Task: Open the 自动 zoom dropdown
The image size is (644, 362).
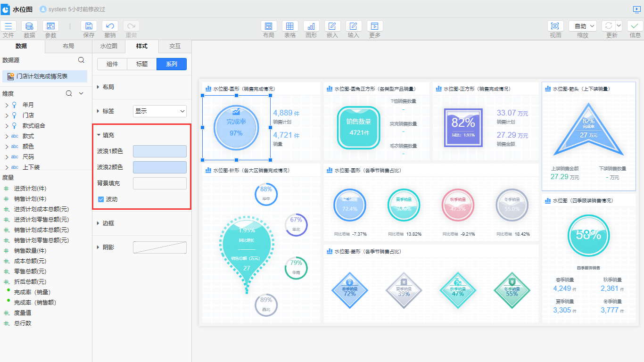Action: (x=583, y=26)
